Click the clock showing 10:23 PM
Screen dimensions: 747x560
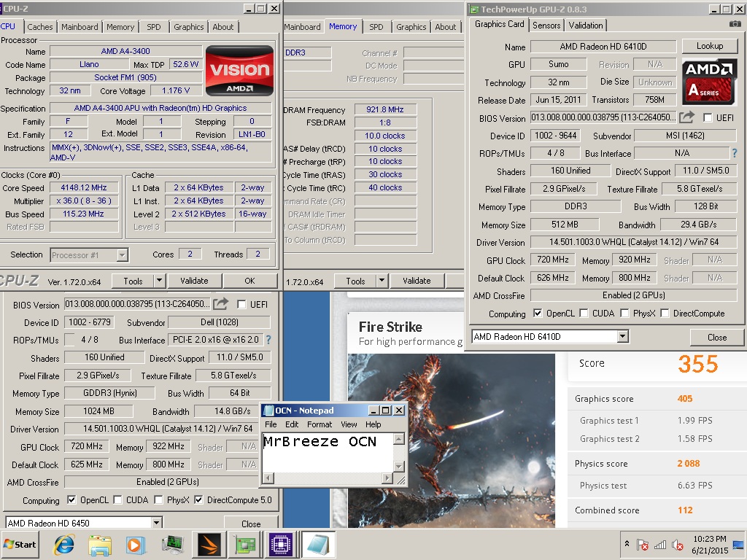point(709,539)
